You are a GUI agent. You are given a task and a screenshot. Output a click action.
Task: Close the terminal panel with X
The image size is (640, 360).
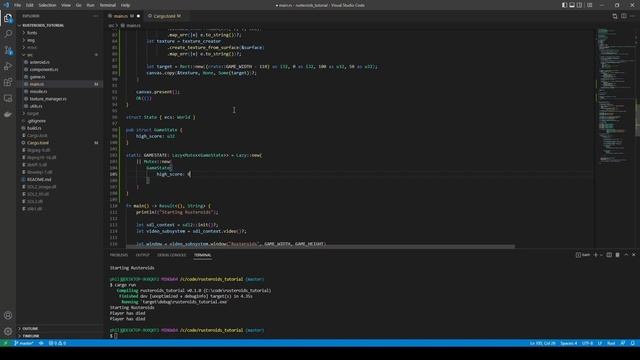pyautogui.click(x=634, y=255)
